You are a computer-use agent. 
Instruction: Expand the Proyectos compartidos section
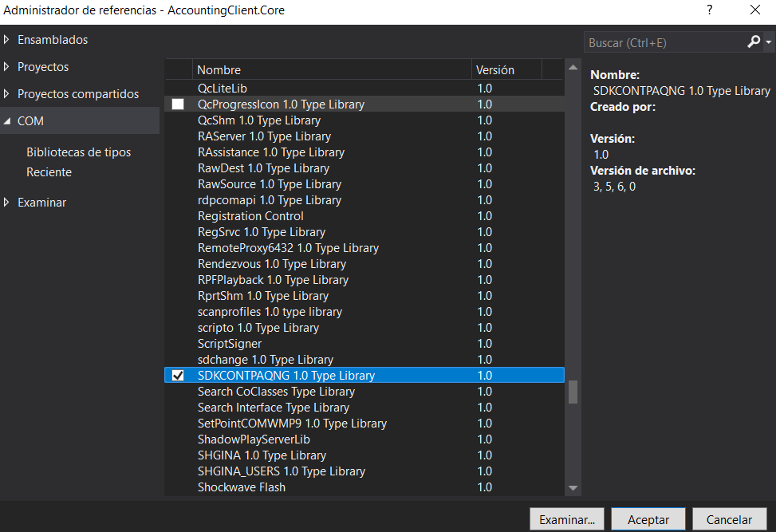point(6,93)
